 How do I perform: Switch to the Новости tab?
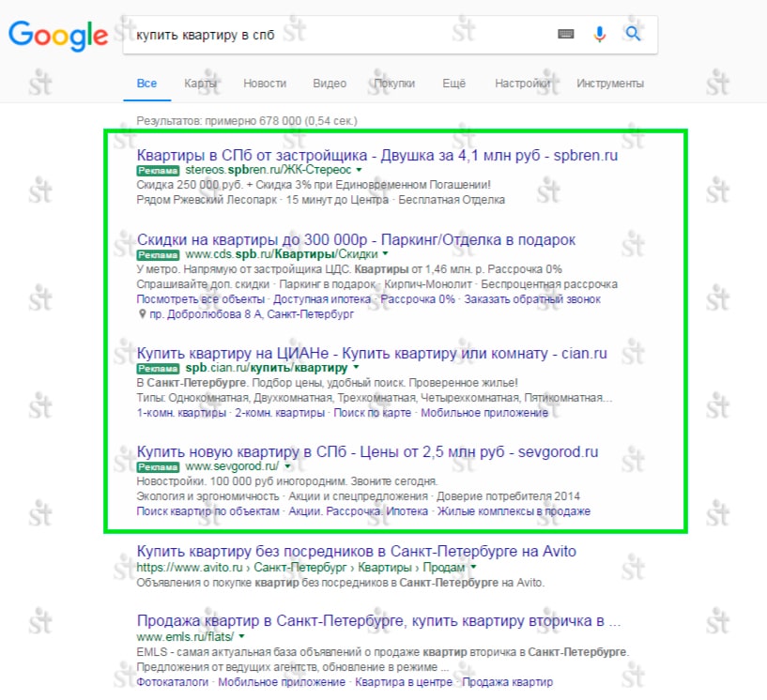(265, 84)
